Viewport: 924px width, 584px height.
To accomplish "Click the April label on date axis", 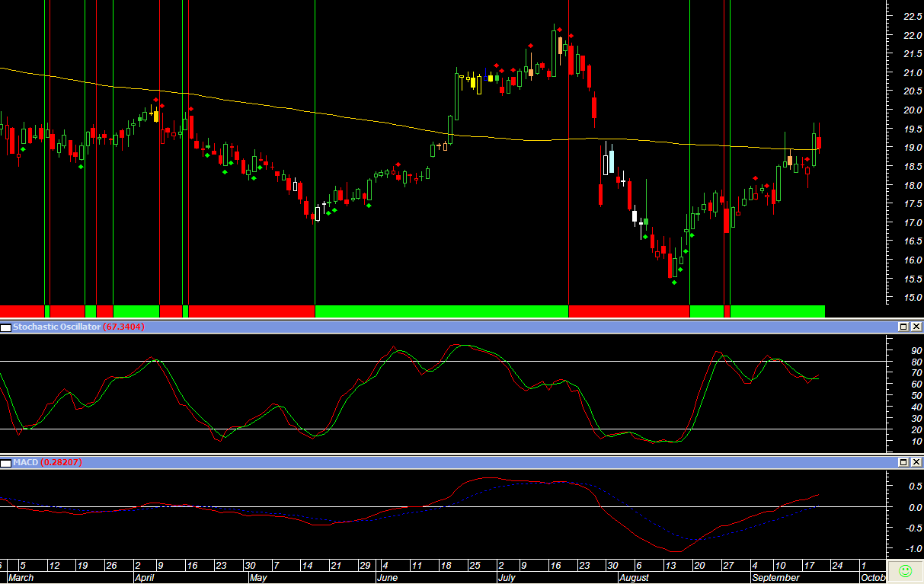I will pos(144,578).
